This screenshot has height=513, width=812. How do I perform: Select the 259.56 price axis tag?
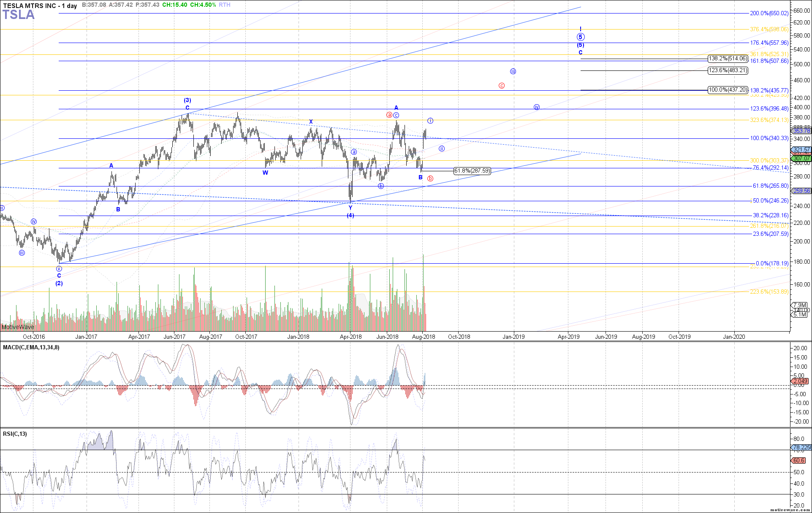[x=801, y=191]
